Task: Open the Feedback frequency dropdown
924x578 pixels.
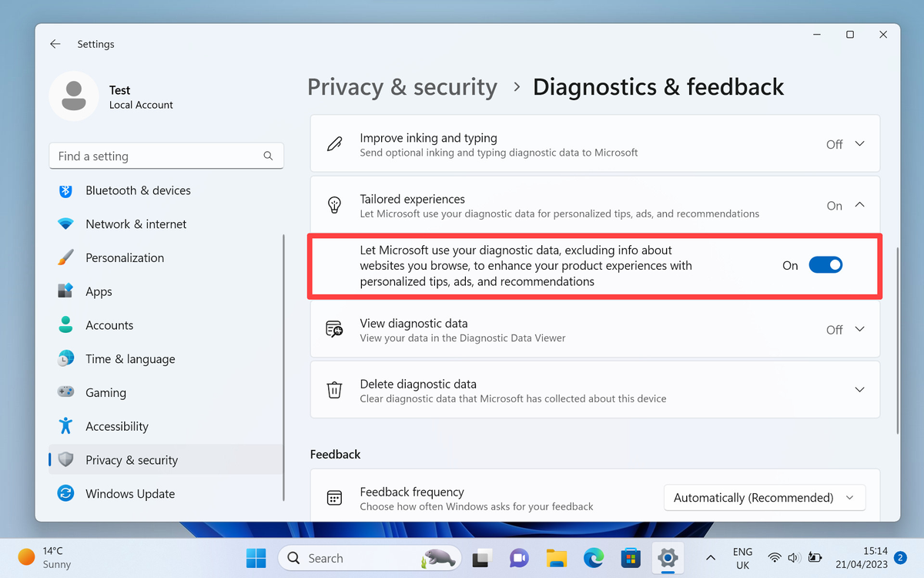Action: coord(764,497)
